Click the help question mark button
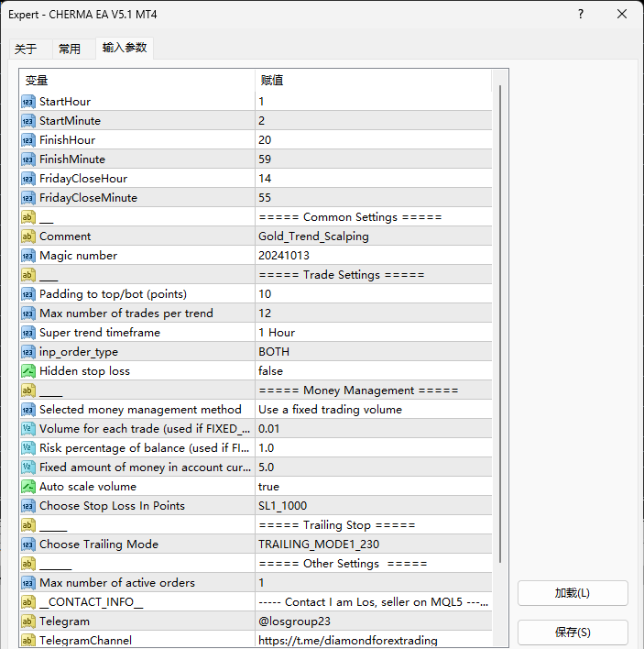Screen dimensions: 644x649 (581, 14)
